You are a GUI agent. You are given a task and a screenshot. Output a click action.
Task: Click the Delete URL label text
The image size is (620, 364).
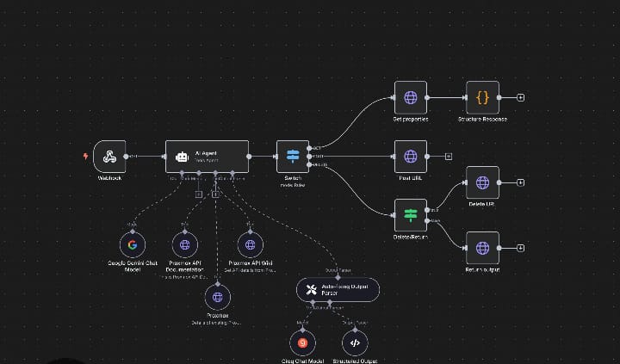(481, 204)
